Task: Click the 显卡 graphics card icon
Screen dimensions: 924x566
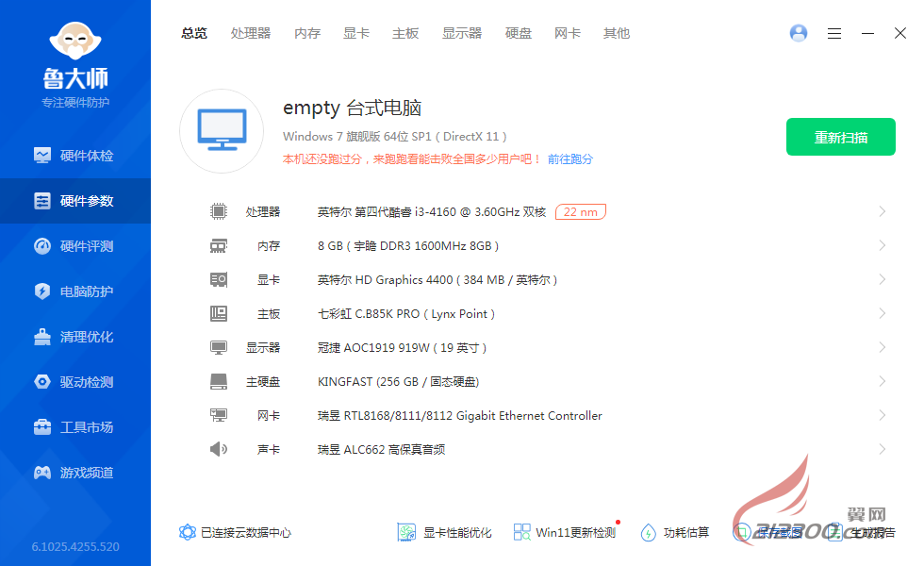Action: (219, 279)
